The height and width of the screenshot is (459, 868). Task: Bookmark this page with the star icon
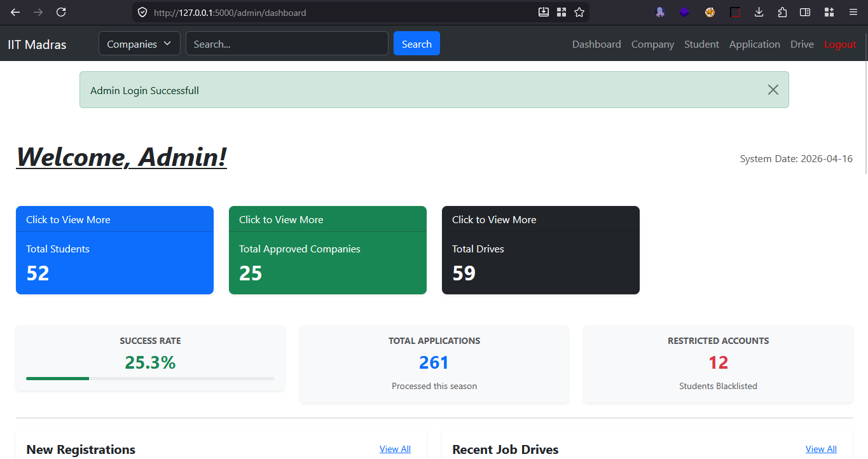pos(579,12)
